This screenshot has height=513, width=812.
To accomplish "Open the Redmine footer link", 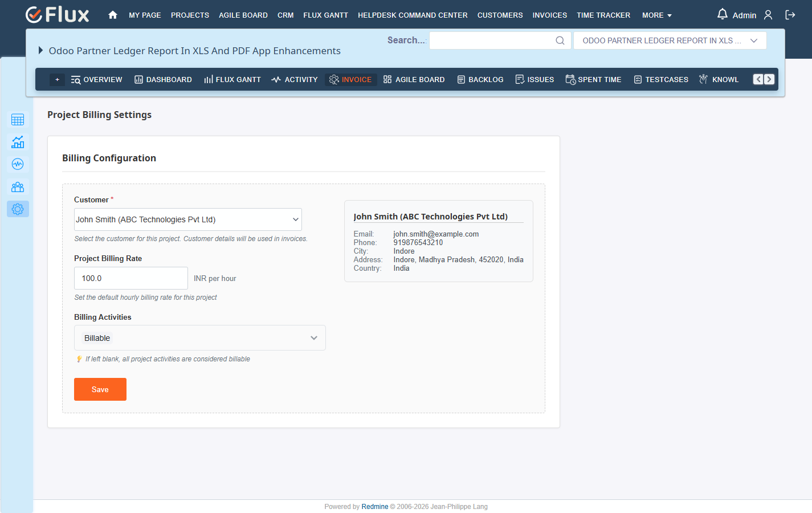I will click(x=375, y=507).
